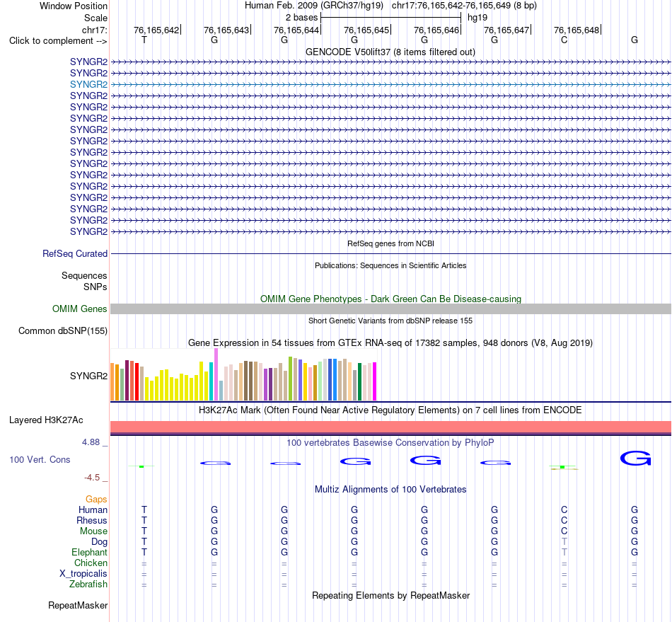Click the C base in the Human row
672x622 pixels.
[x=564, y=509]
